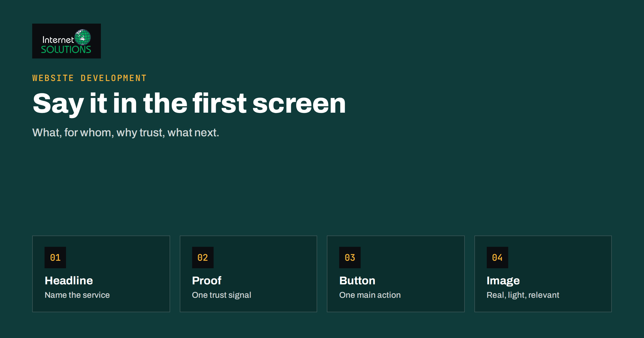
Task: Select the Headline card title
Action: (69, 281)
